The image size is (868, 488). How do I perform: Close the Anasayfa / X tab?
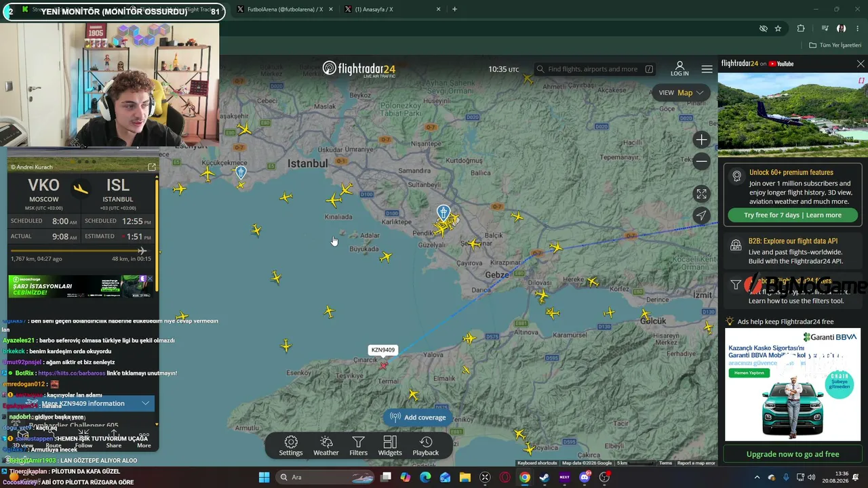tap(439, 9)
